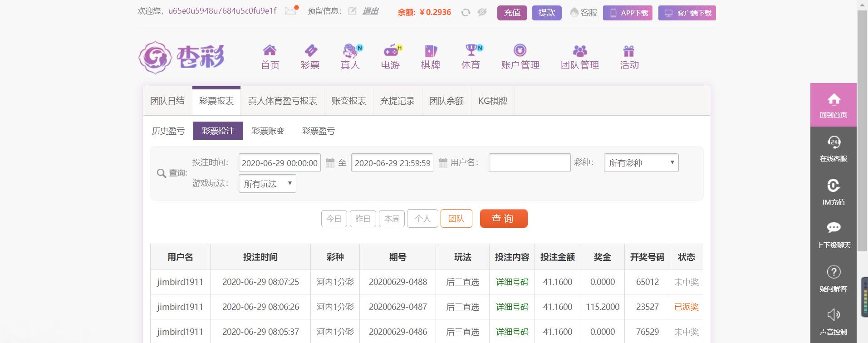Select 彩票投注 sub-tab
The width and height of the screenshot is (868, 343).
[218, 131]
